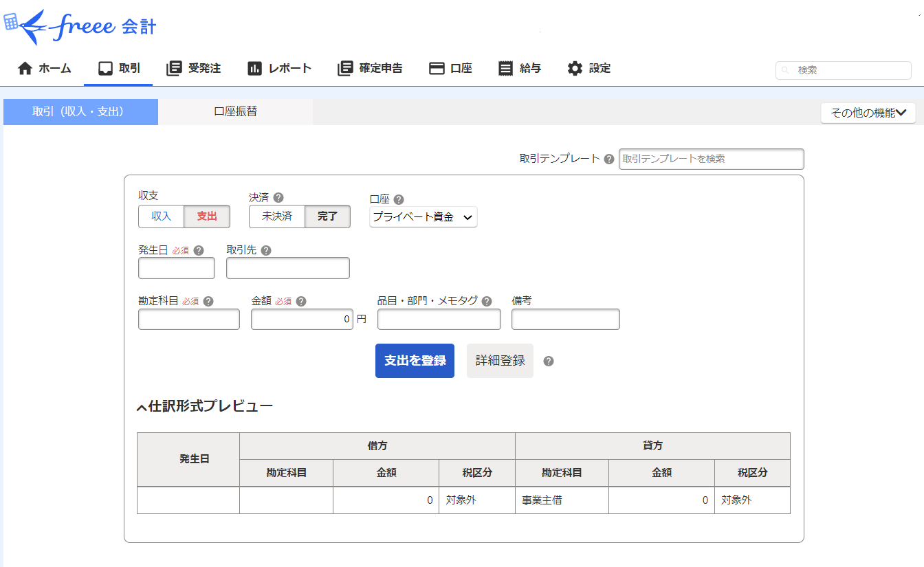
Task: Click help icon next to 決済
Action: [278, 197]
